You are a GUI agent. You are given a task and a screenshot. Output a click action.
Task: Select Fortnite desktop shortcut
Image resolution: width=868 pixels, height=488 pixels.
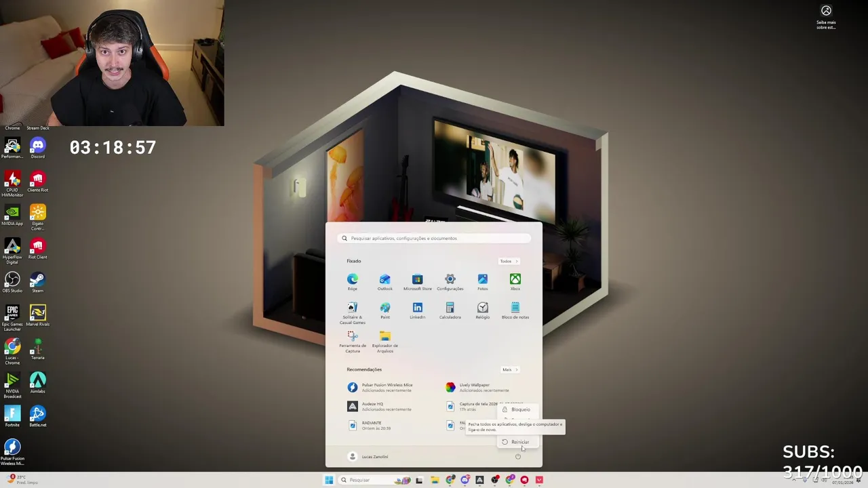[12, 416]
